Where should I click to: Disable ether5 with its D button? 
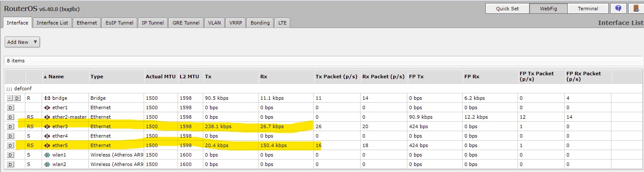coord(10,145)
